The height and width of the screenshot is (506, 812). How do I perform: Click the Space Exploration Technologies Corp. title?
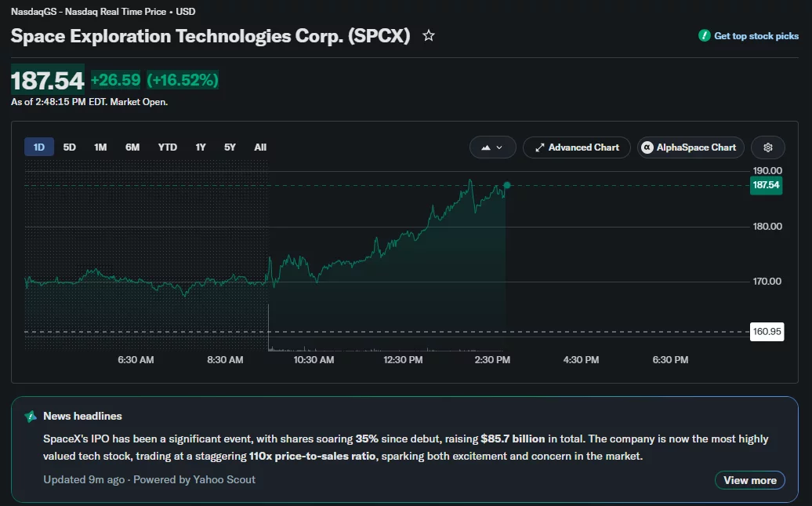click(x=210, y=36)
